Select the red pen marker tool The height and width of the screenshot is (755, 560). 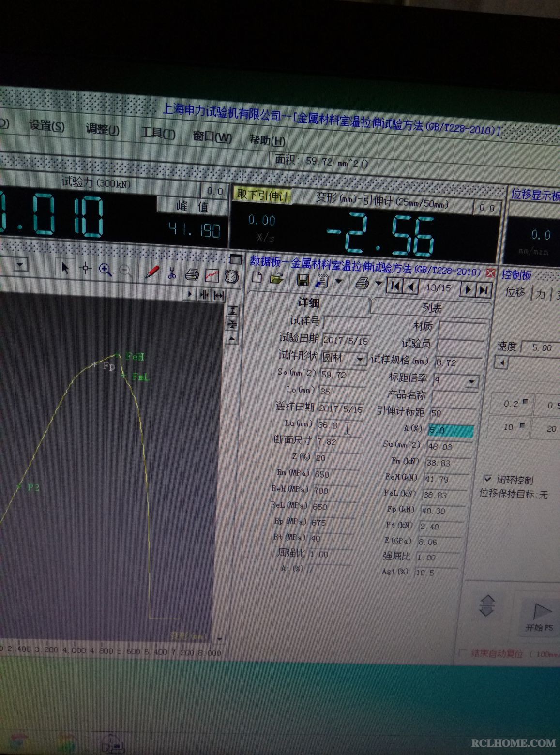coord(152,272)
